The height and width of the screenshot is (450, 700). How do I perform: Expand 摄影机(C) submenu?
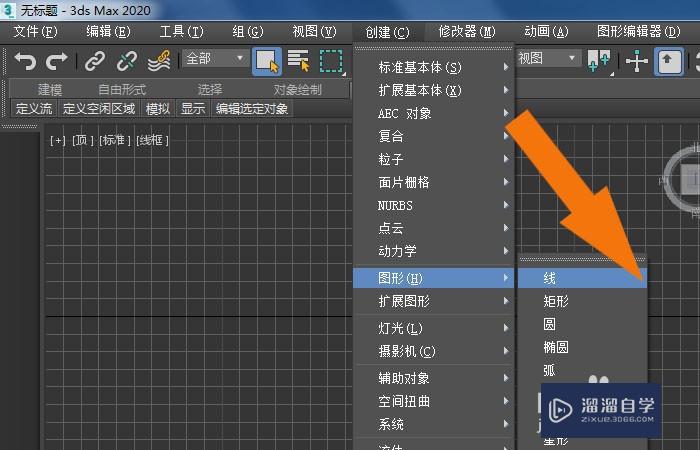coord(434,351)
